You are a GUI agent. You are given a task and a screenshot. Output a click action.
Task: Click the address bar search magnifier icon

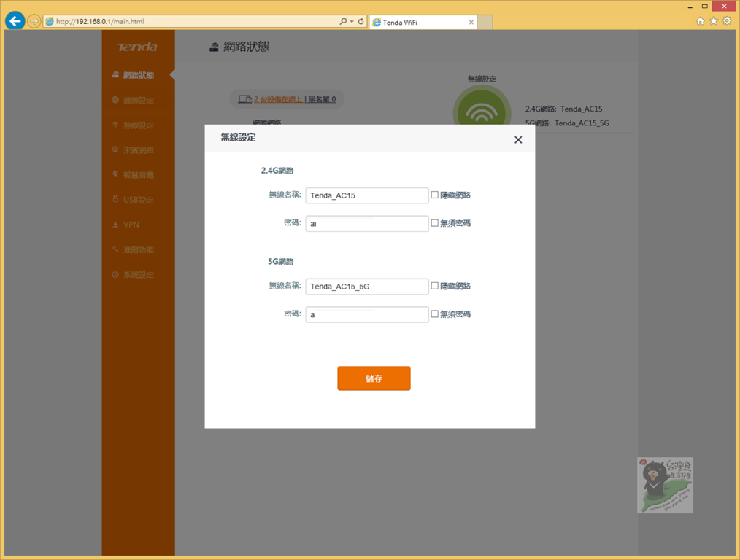pyautogui.click(x=343, y=21)
